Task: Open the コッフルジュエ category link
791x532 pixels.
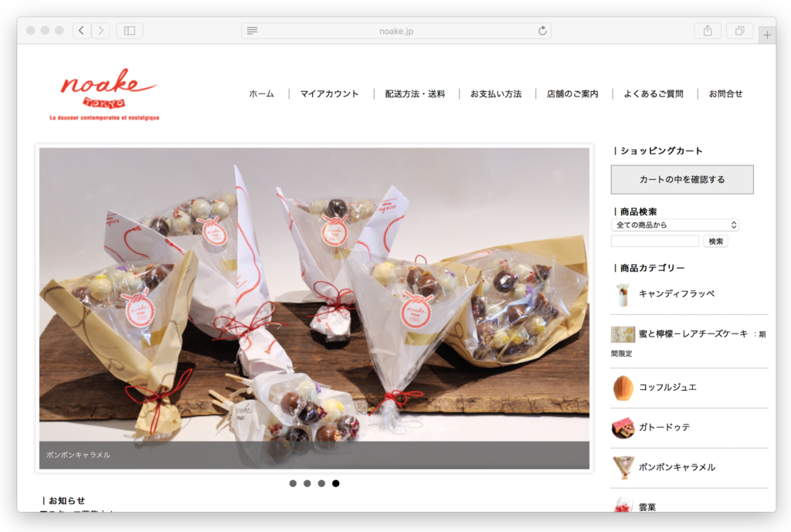Action: pyautogui.click(x=668, y=388)
